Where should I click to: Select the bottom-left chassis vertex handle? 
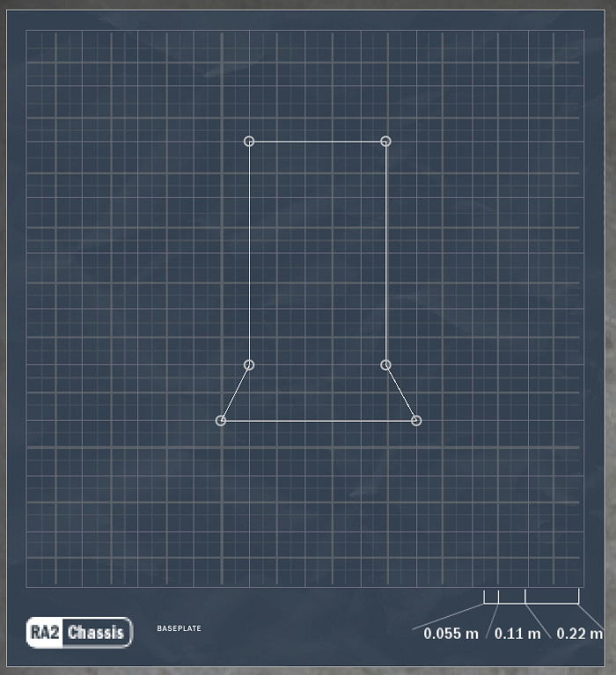click(x=221, y=421)
